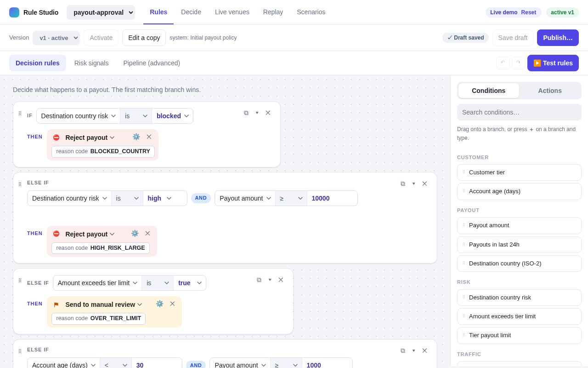Open the payout-approval project dropdown
The height and width of the screenshot is (368, 588).
click(101, 12)
